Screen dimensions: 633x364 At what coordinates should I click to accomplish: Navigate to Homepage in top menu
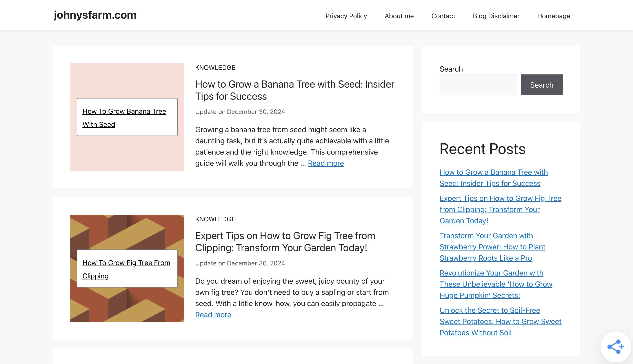[553, 16]
